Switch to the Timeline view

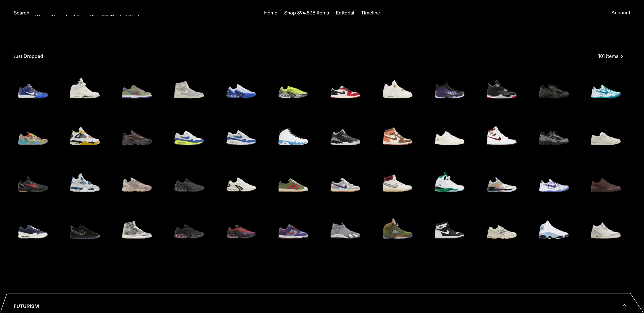tap(371, 13)
